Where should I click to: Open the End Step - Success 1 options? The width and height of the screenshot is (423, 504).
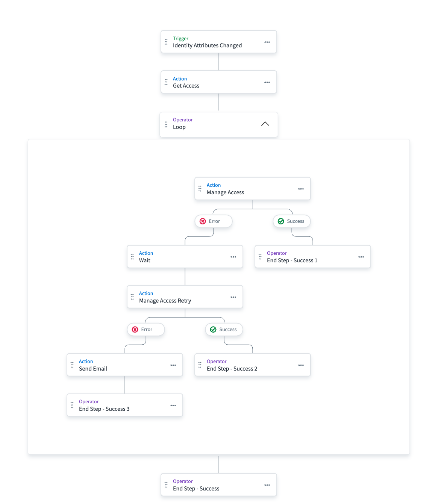coord(361,257)
